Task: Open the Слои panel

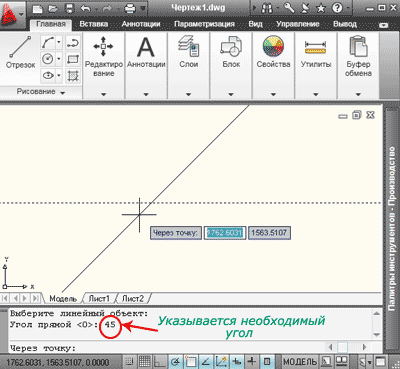Action: pyautogui.click(x=189, y=65)
